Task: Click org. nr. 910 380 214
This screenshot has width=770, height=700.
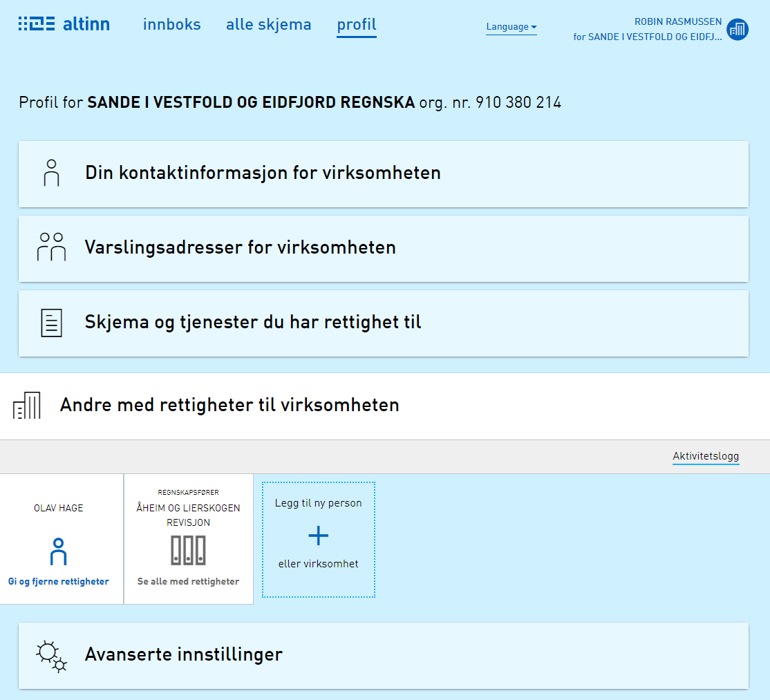Action: click(x=490, y=102)
